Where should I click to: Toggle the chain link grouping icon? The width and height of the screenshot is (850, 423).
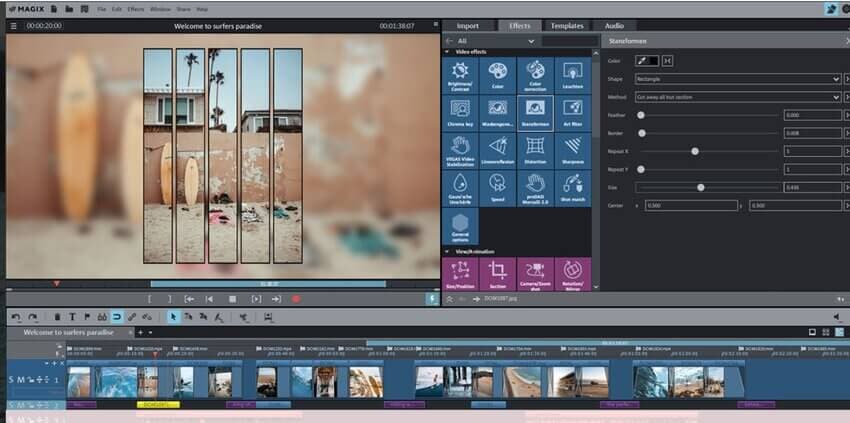[x=132, y=317]
